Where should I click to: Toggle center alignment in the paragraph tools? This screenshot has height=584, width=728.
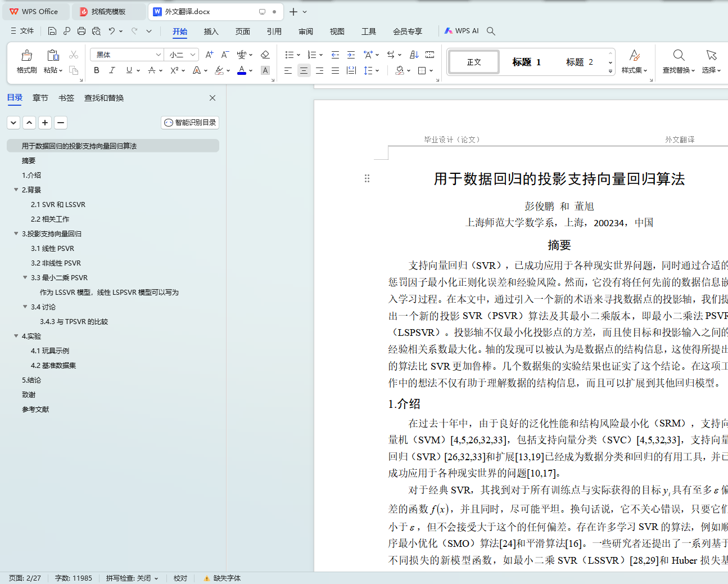point(304,70)
